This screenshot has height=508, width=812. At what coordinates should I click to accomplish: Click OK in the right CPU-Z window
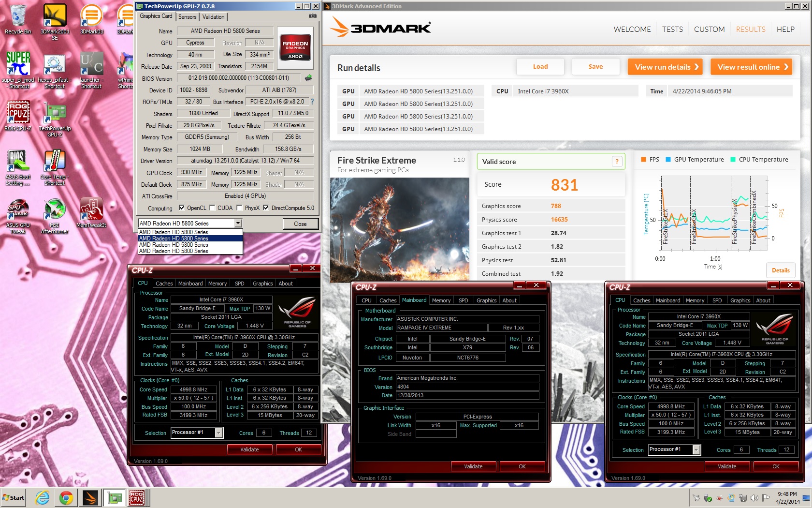(x=776, y=466)
